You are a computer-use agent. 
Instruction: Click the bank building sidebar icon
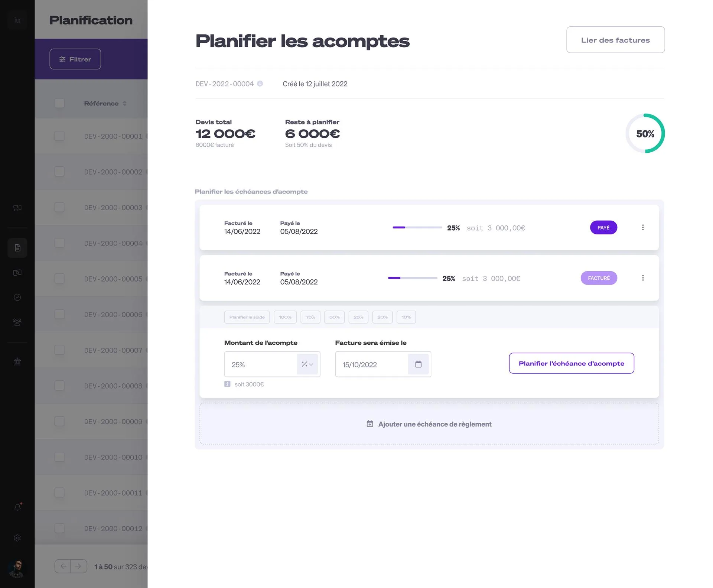click(x=17, y=362)
